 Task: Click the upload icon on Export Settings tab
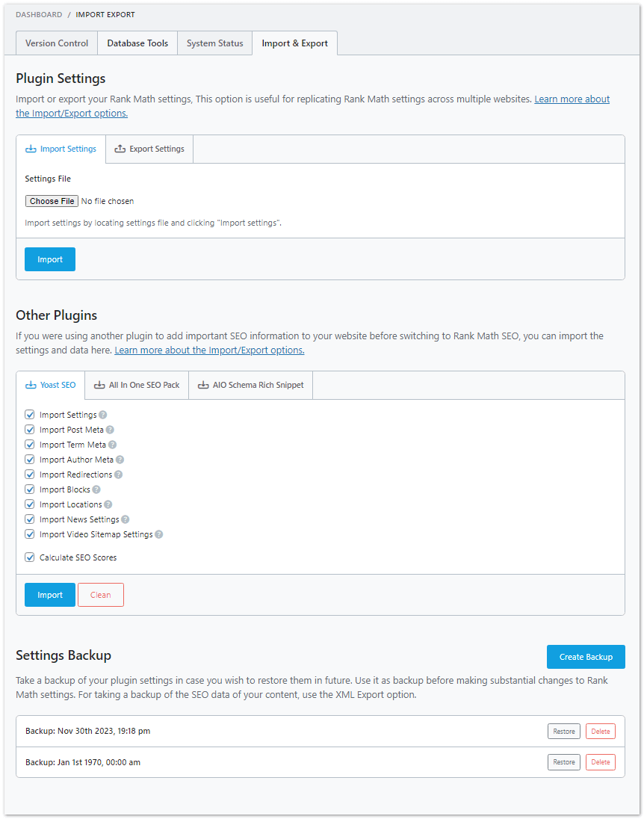(x=119, y=149)
